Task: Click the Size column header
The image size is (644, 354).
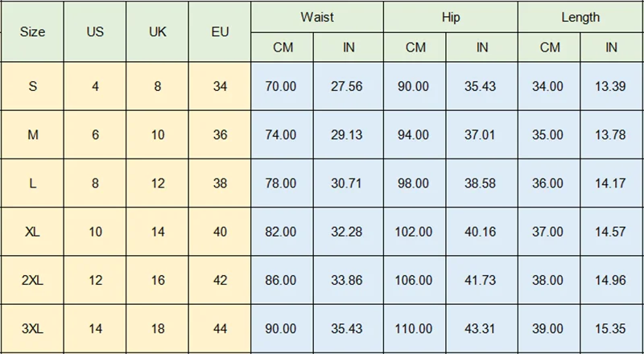Action: 32,32
